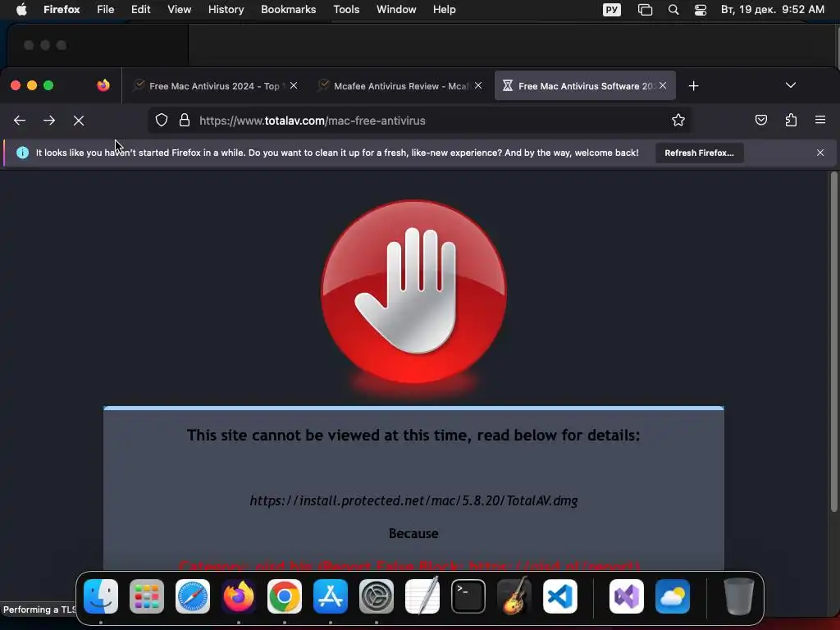This screenshot has height=630, width=840.
Task: Switch to Free Mac Antivirus 2024 tab
Action: [214, 85]
